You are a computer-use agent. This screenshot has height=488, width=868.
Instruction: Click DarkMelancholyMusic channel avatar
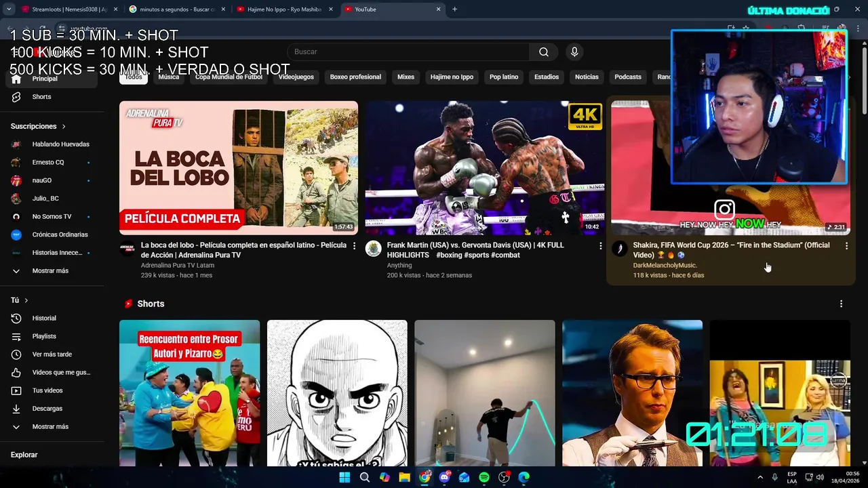619,249
